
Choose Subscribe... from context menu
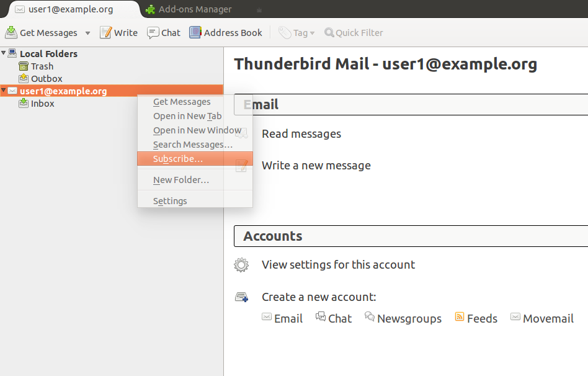coord(177,159)
